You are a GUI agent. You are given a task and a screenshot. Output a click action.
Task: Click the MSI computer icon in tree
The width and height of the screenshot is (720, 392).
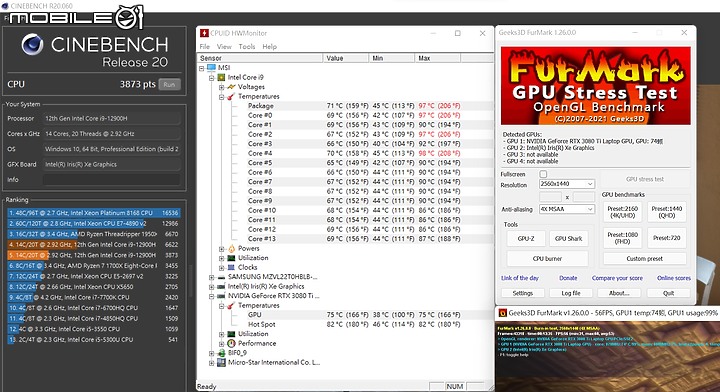click(x=211, y=67)
